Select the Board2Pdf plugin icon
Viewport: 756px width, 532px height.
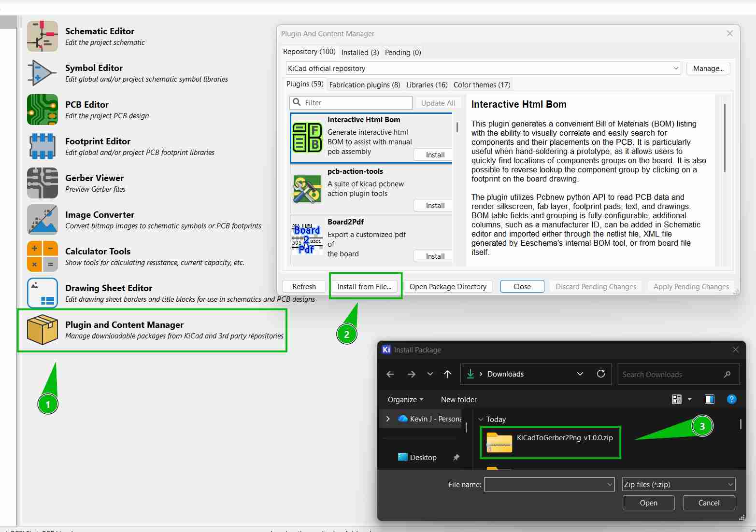click(x=307, y=239)
